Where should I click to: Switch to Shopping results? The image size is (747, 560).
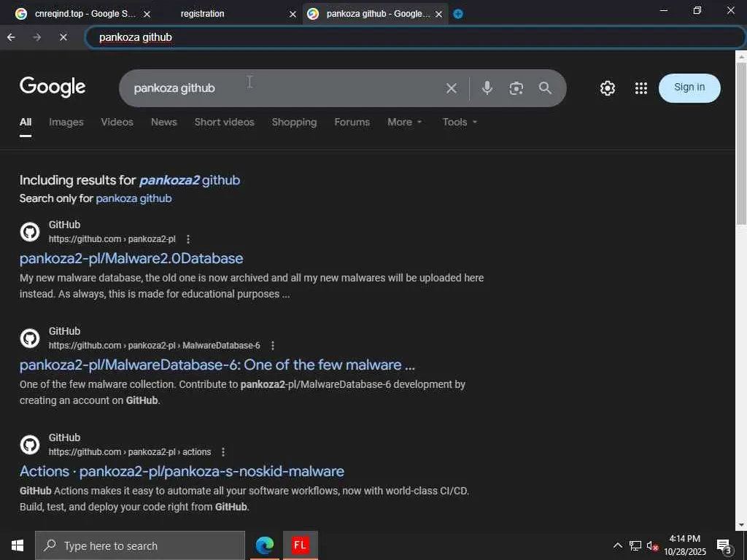pyautogui.click(x=294, y=122)
